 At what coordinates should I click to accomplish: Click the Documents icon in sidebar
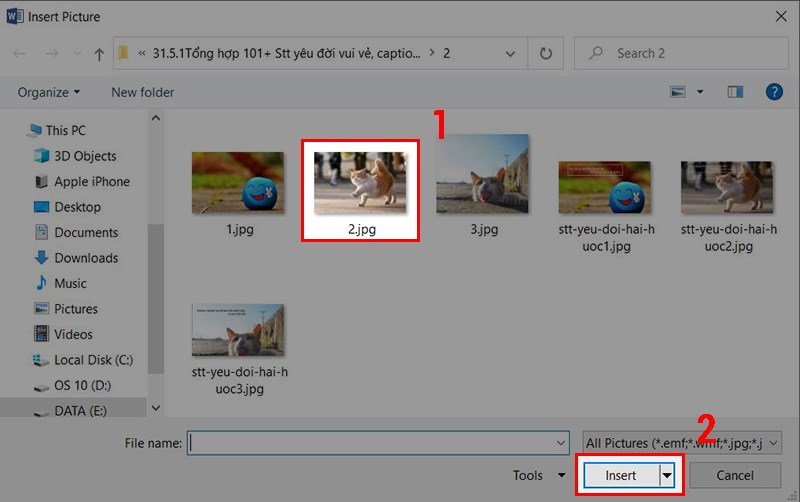tap(41, 232)
